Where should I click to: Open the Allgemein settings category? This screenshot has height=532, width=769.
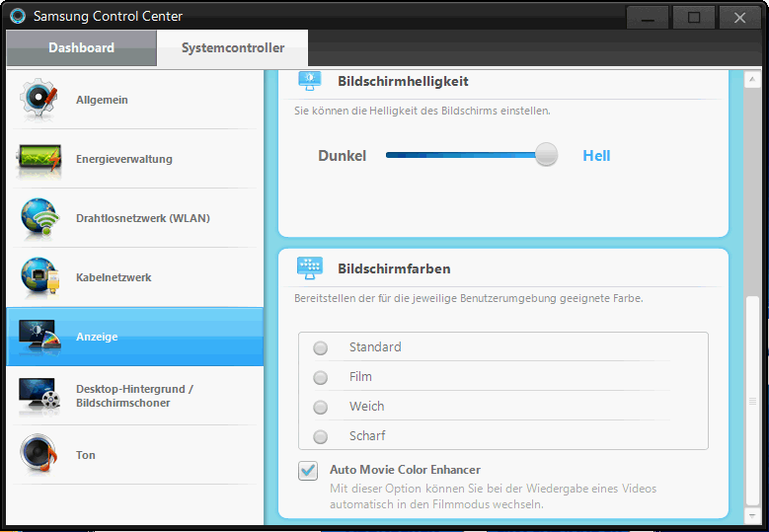(x=135, y=100)
